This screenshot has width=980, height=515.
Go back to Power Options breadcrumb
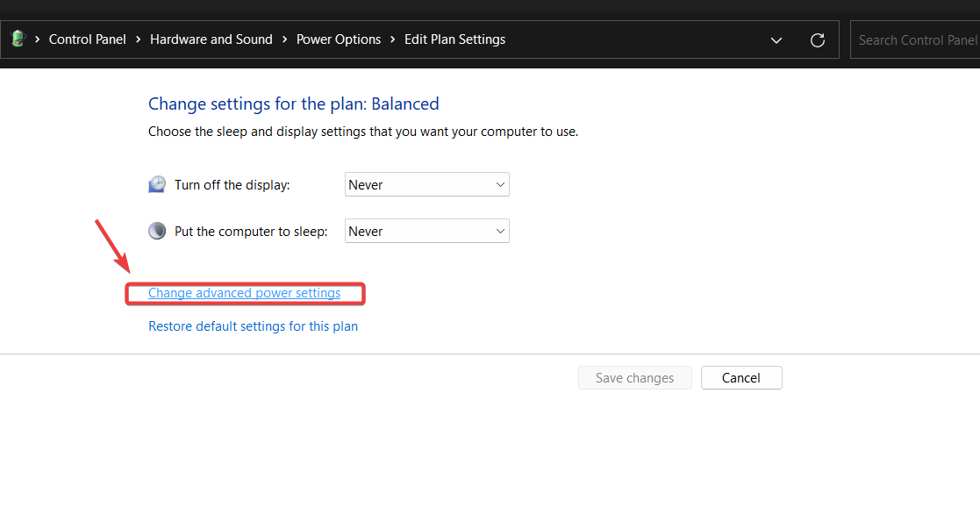tap(339, 39)
